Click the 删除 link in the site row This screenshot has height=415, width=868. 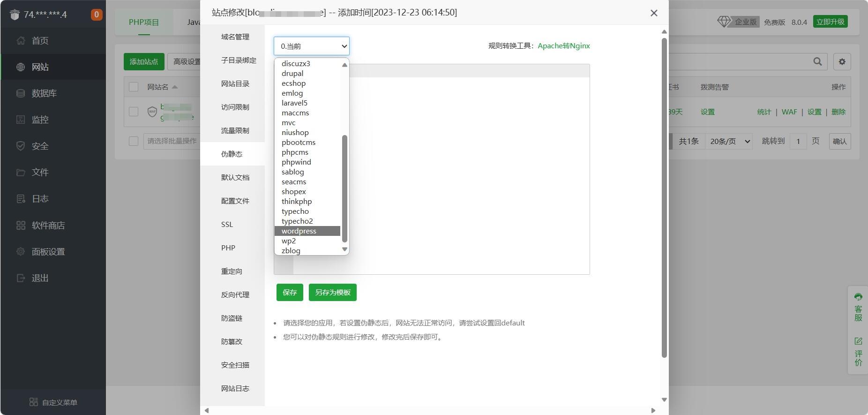click(x=838, y=112)
